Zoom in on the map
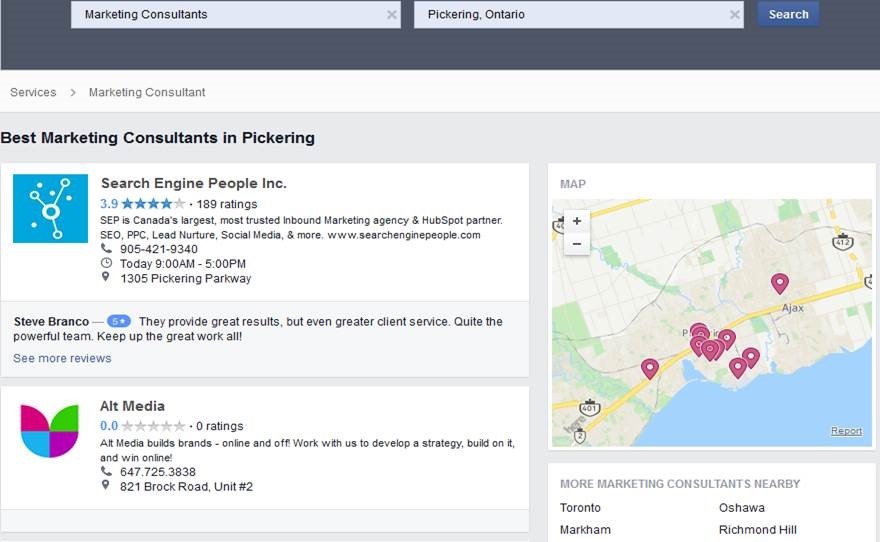The height and width of the screenshot is (542, 880). [577, 221]
